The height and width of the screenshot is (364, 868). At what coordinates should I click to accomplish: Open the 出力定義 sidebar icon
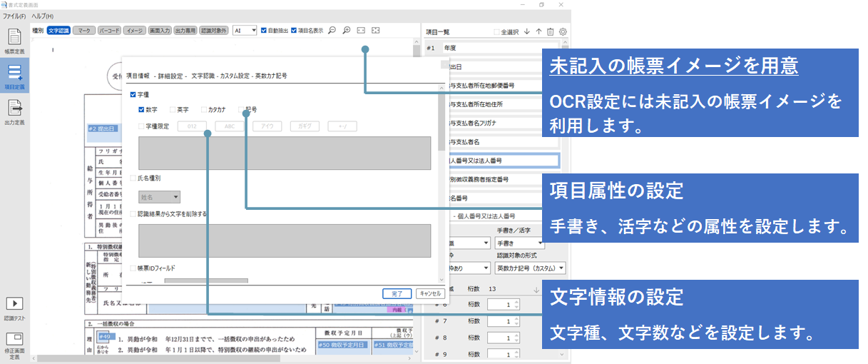[14, 111]
